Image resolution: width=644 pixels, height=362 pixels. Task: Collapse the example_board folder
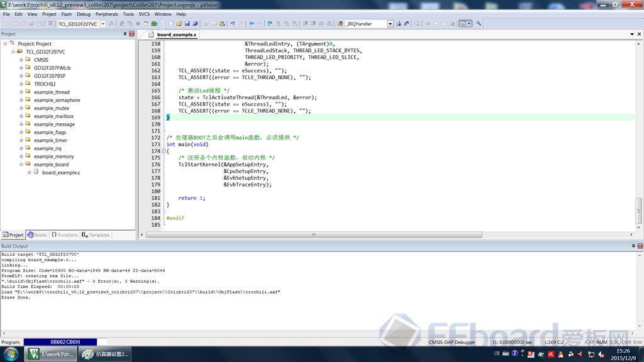[x=21, y=165]
